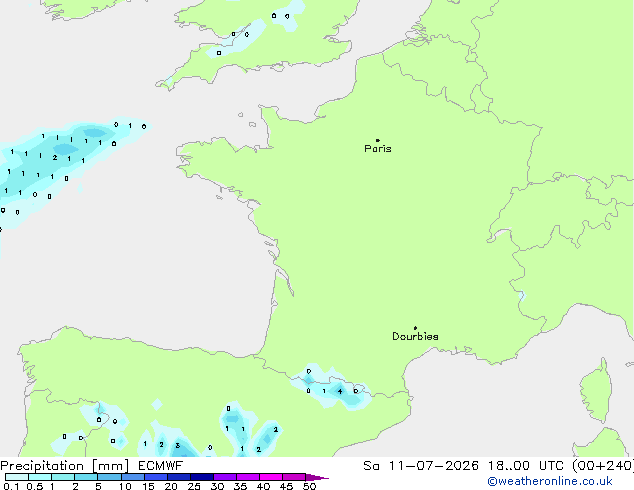Click the legend scale label '50'
This screenshot has width=634, height=490.
pyautogui.click(x=309, y=486)
